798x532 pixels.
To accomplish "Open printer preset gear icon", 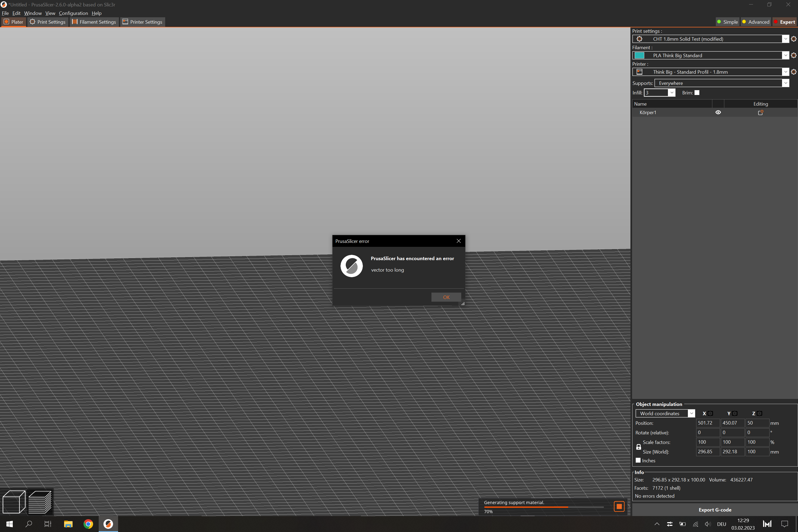I will click(793, 72).
